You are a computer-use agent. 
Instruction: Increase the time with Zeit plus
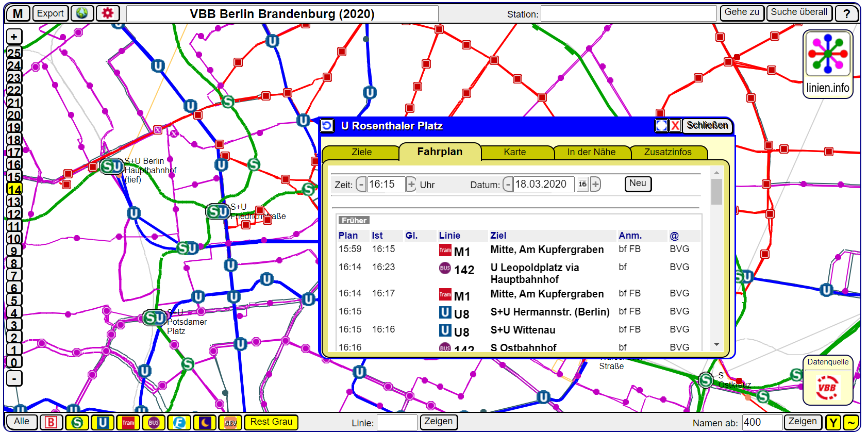click(411, 184)
